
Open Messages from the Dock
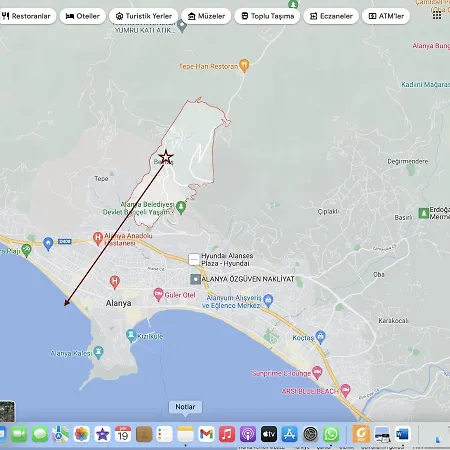tap(40, 434)
